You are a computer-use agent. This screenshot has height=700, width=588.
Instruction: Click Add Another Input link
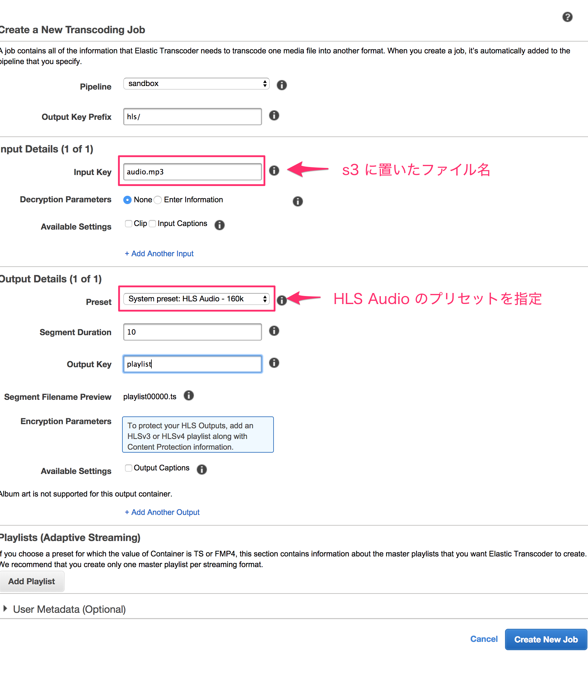click(x=159, y=254)
